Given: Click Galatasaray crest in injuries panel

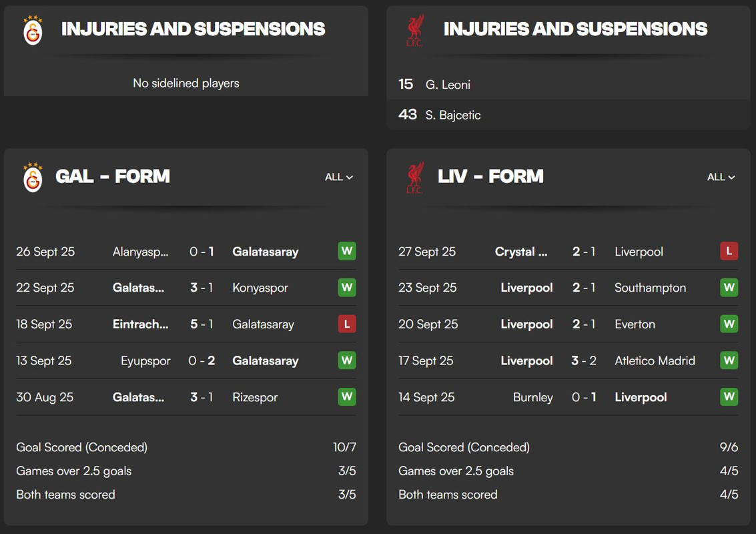Looking at the screenshot, I should tap(33, 30).
